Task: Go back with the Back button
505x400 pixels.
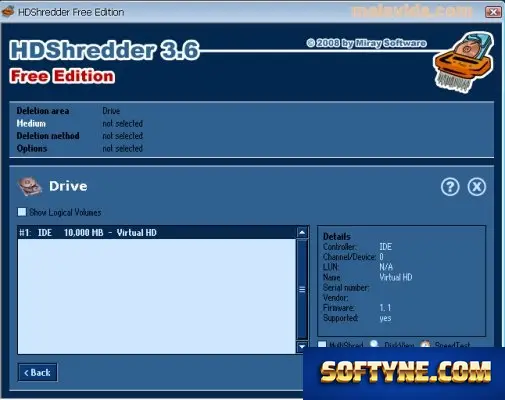Action: pyautogui.click(x=37, y=372)
